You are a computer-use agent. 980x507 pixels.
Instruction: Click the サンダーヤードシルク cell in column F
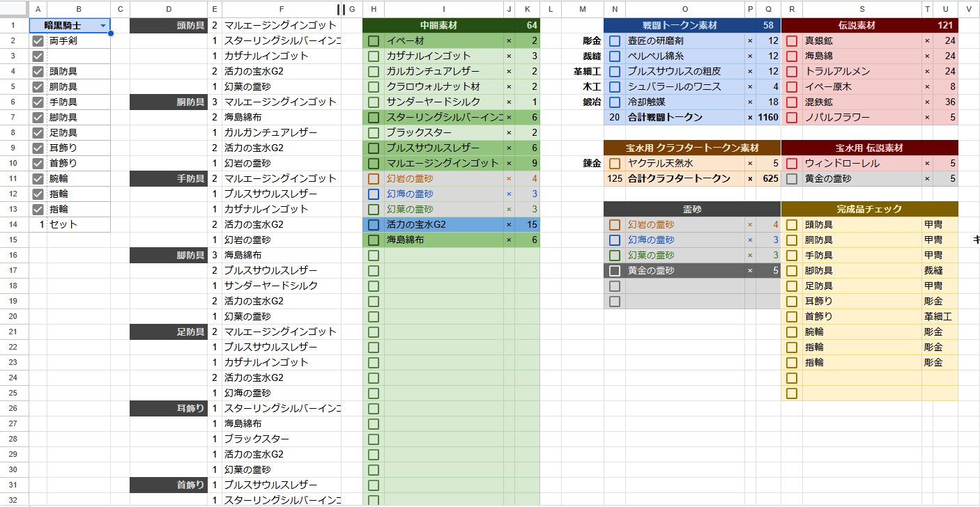coord(282,286)
